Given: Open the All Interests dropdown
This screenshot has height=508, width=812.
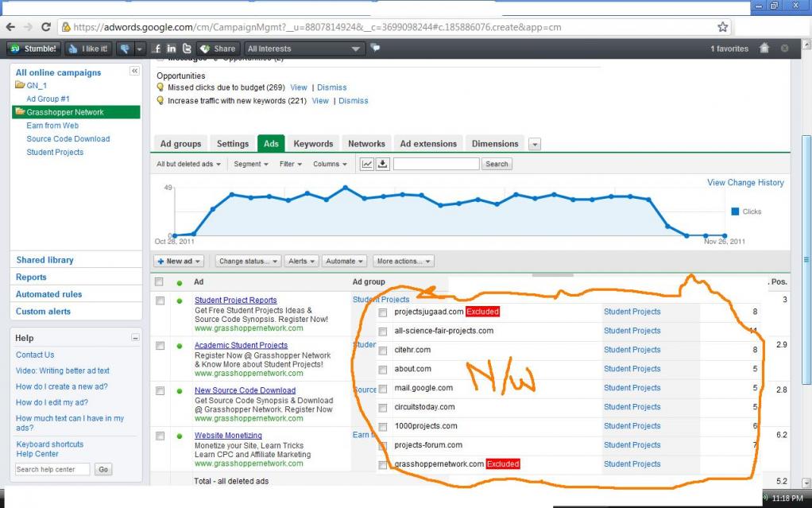Looking at the screenshot, I should click(x=304, y=48).
